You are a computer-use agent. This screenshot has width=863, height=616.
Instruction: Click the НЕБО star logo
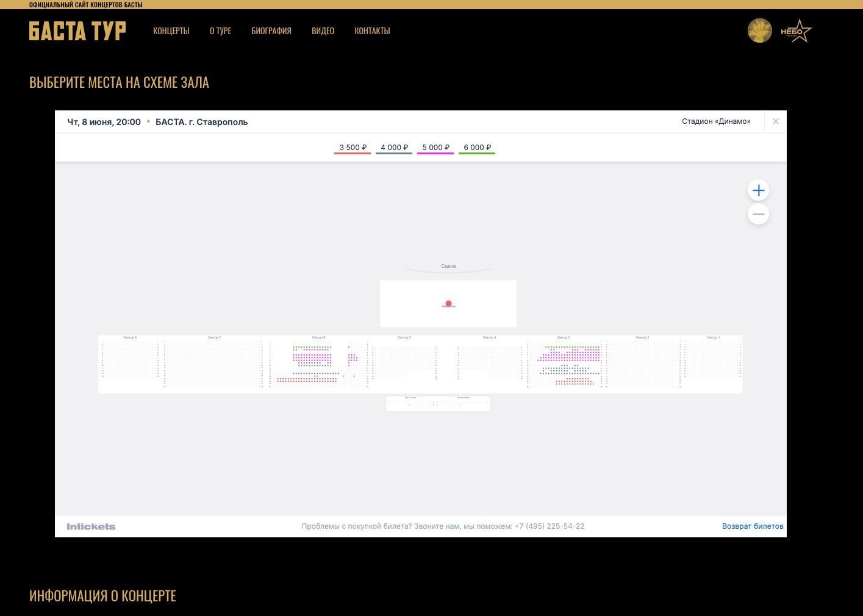797,31
